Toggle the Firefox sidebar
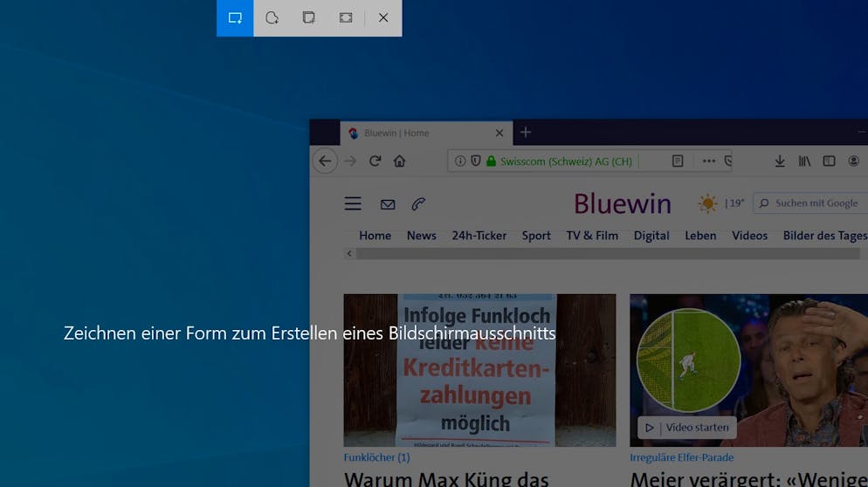 (x=829, y=161)
